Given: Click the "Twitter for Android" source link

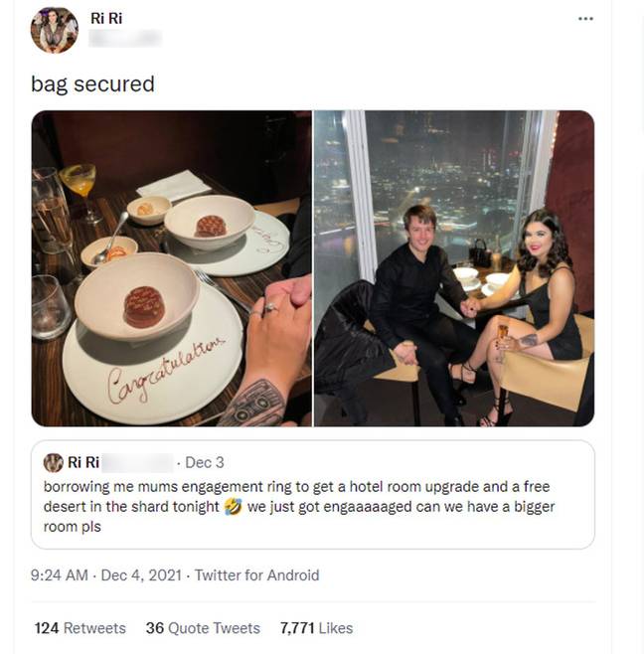Looking at the screenshot, I should pyautogui.click(x=256, y=574).
